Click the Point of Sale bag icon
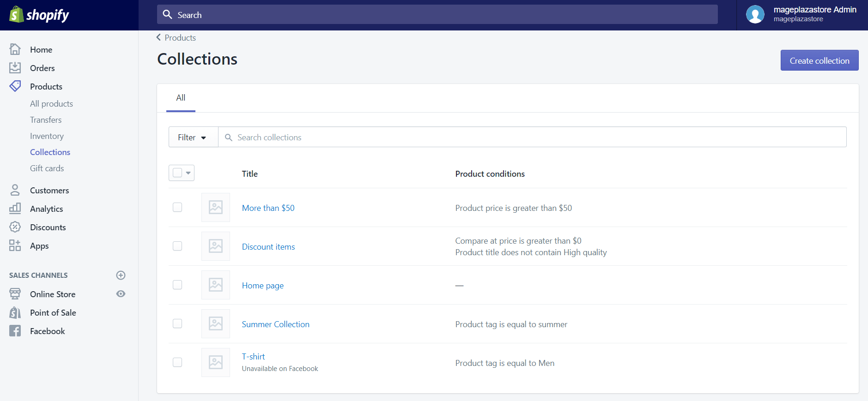 (15, 312)
